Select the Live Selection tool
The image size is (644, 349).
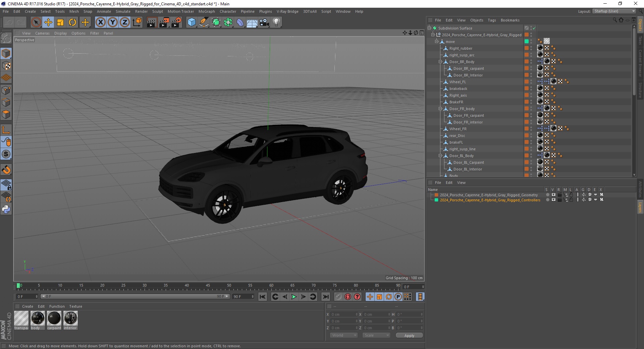tap(36, 22)
